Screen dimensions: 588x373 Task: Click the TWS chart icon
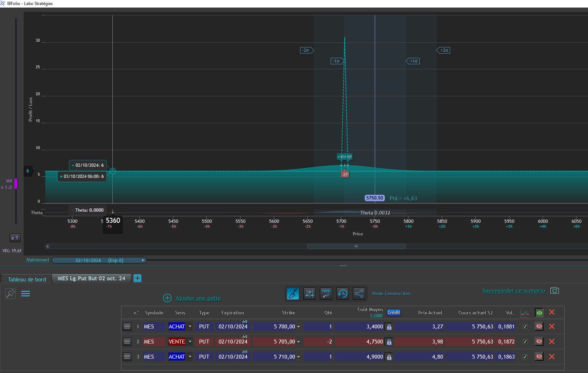coord(326,294)
